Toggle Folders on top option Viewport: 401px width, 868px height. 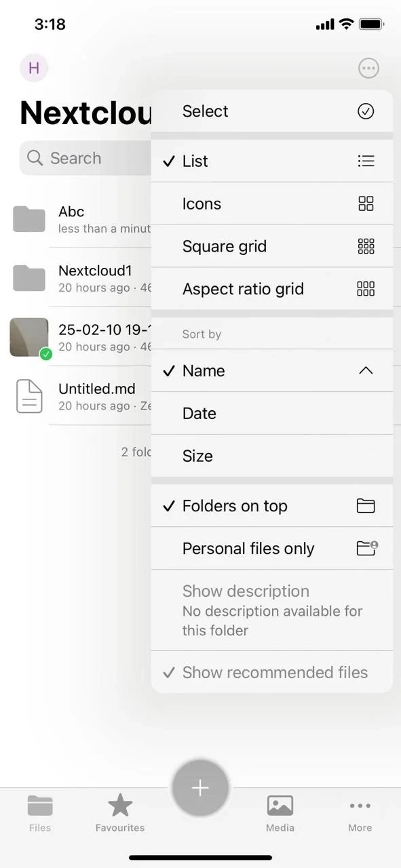pyautogui.click(x=272, y=506)
